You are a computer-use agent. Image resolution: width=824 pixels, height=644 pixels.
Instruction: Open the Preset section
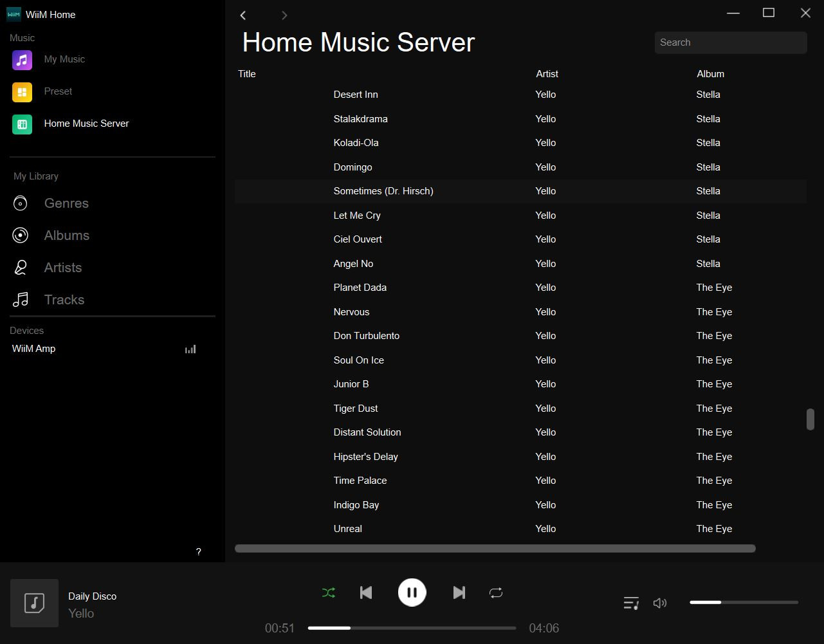click(x=58, y=91)
